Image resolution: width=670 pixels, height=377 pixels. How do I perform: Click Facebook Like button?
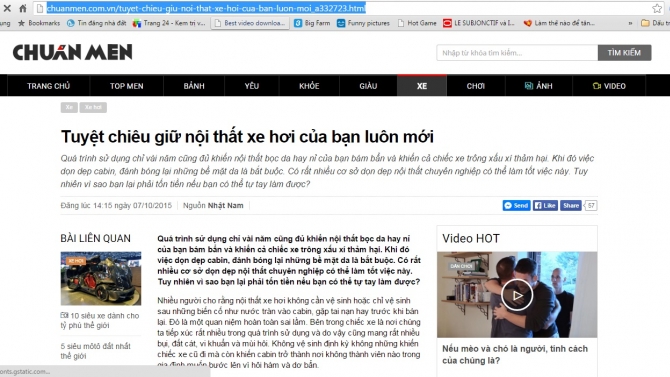point(545,206)
